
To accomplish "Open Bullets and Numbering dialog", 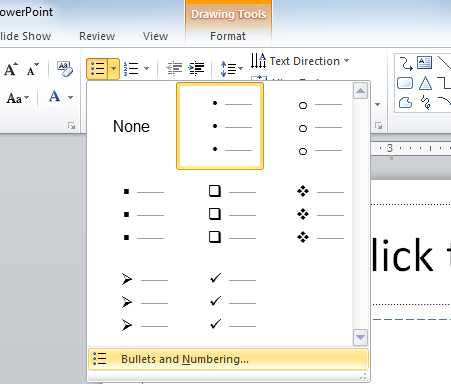I will coord(228,359).
